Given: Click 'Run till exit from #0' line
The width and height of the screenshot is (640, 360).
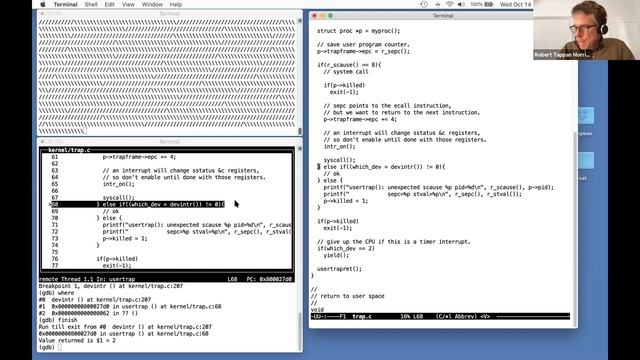Looking at the screenshot, I should pyautogui.click(x=125, y=327).
